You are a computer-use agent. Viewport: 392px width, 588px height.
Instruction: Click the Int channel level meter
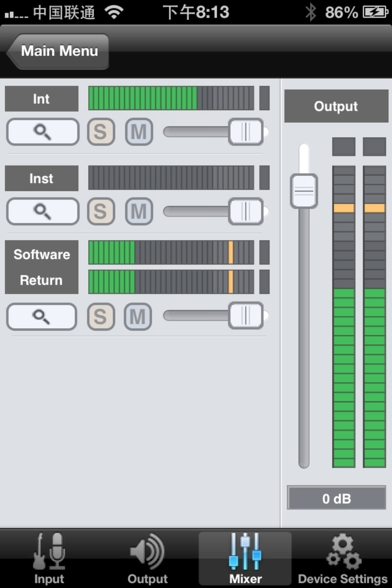[x=171, y=98]
